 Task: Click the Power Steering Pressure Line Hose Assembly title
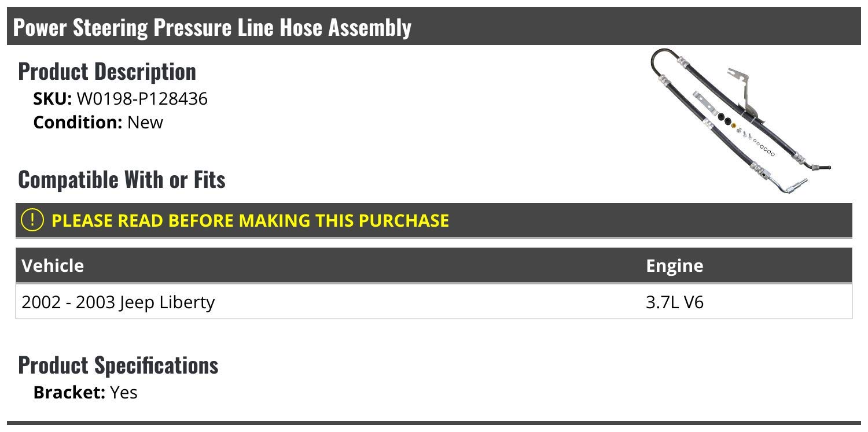(212, 27)
